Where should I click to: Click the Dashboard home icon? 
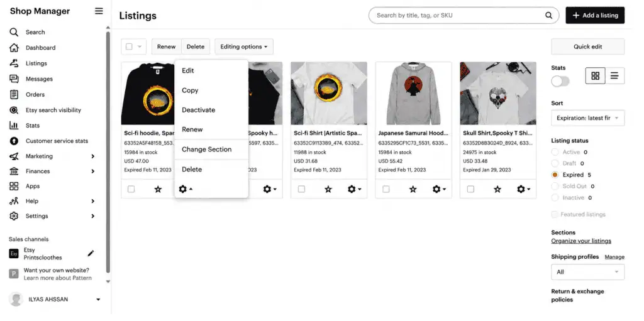(x=14, y=48)
